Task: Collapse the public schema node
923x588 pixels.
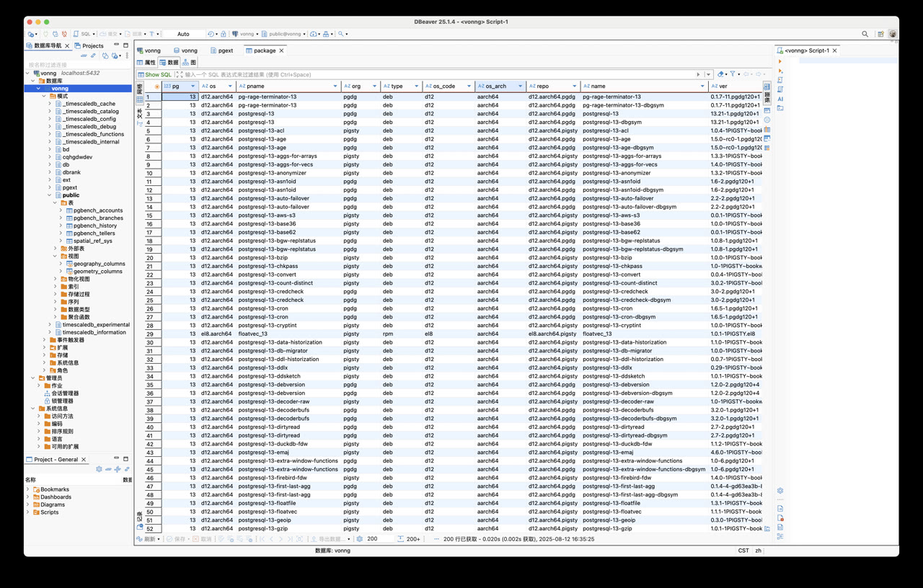Action: click(x=50, y=195)
